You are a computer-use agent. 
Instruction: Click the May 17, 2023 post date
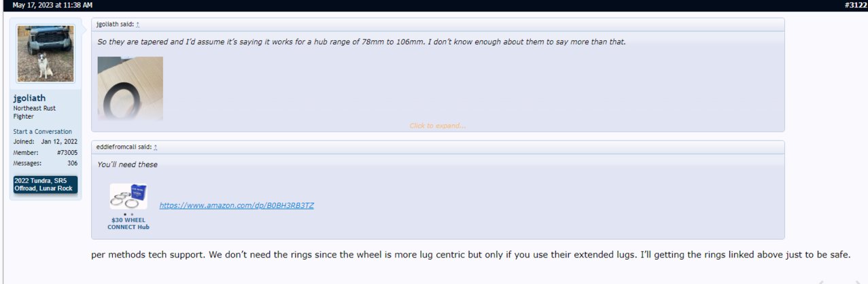[x=52, y=5]
